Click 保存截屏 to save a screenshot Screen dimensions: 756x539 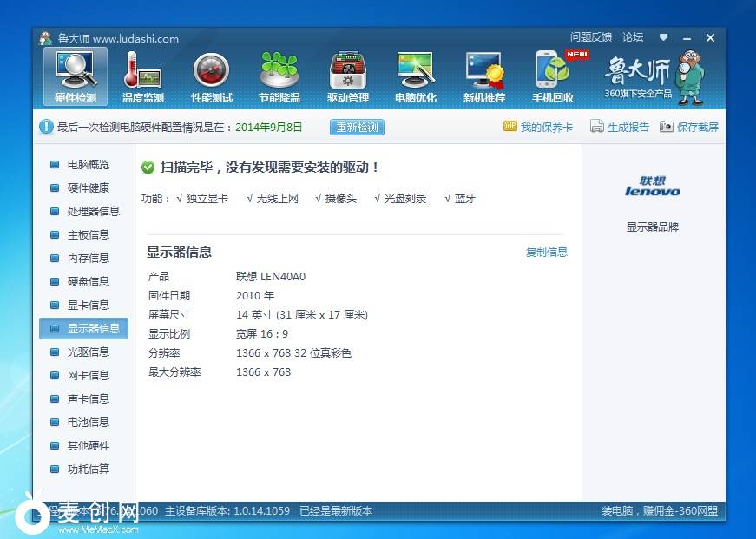689,128
